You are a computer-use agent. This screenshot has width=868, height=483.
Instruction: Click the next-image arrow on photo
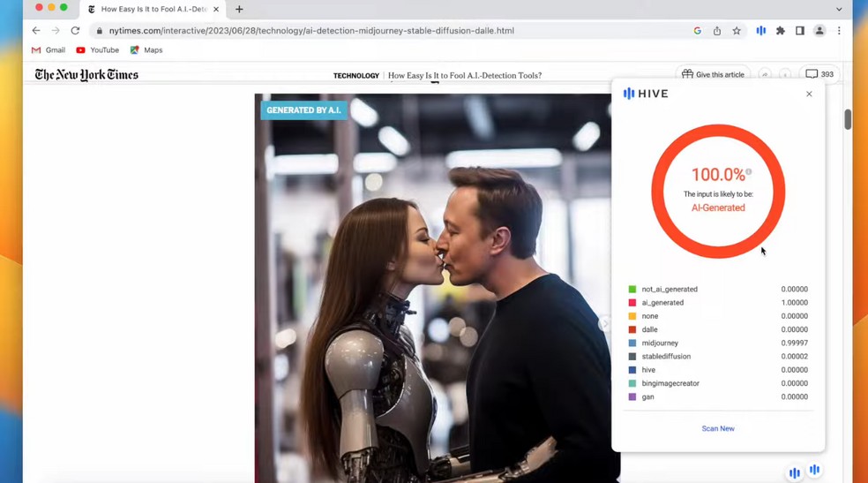[x=604, y=323]
